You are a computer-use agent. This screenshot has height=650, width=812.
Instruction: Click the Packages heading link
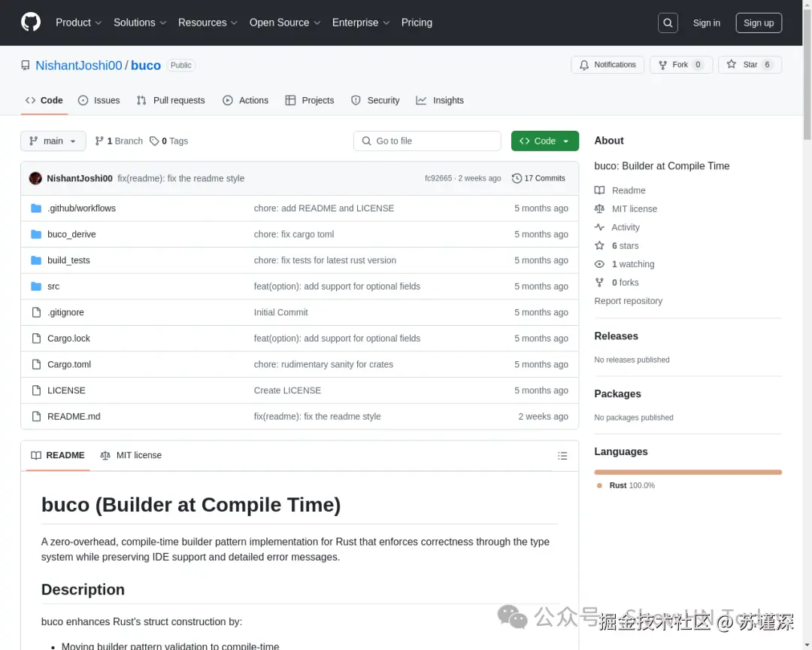point(617,393)
